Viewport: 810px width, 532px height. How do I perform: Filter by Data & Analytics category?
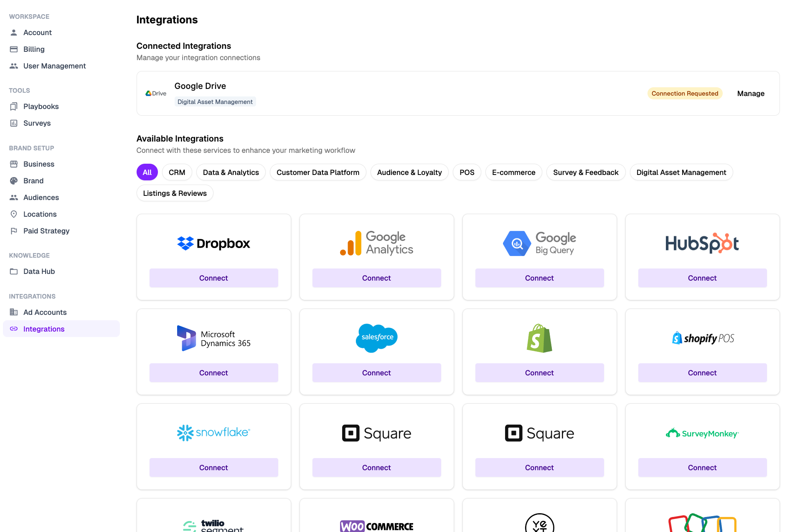231,172
